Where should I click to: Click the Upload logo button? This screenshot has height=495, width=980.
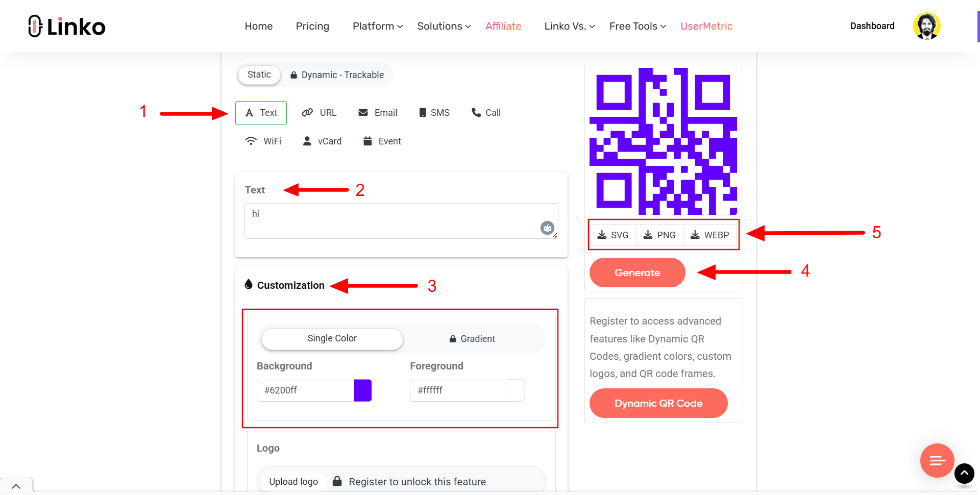click(293, 482)
